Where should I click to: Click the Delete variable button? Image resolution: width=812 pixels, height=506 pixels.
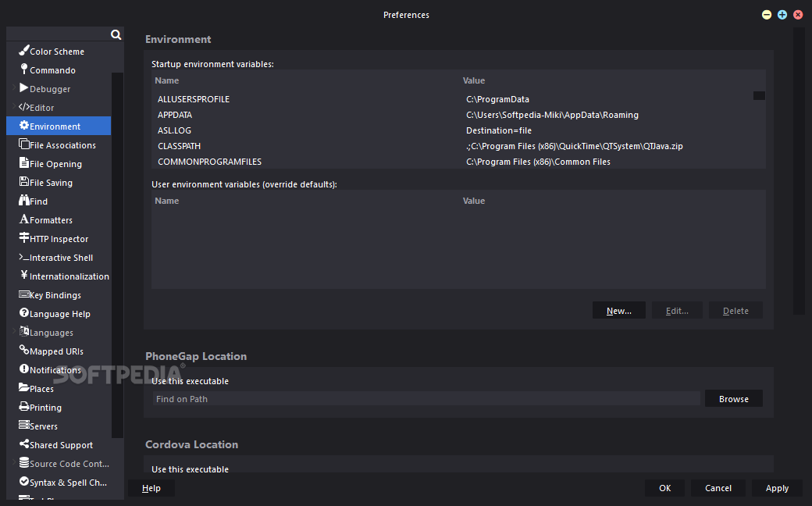(x=735, y=311)
